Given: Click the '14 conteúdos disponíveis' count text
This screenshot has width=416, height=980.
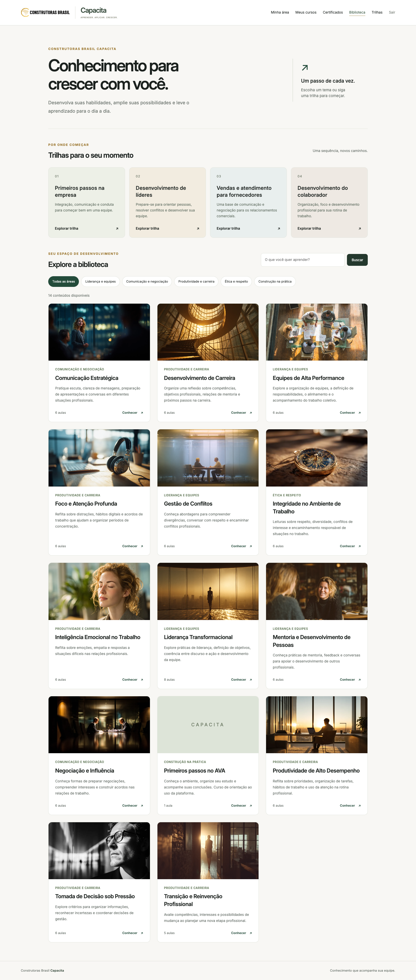Looking at the screenshot, I should [x=69, y=296].
